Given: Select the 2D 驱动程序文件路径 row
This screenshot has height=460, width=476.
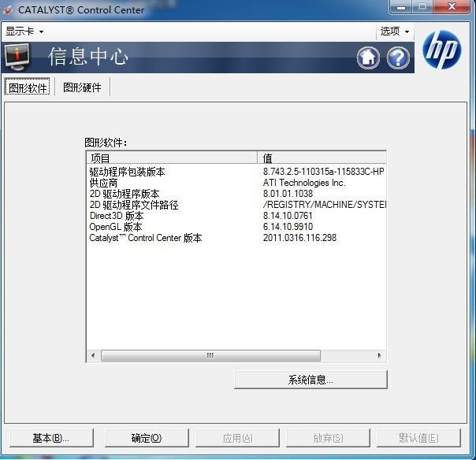Looking at the screenshot, I should click(236, 205).
